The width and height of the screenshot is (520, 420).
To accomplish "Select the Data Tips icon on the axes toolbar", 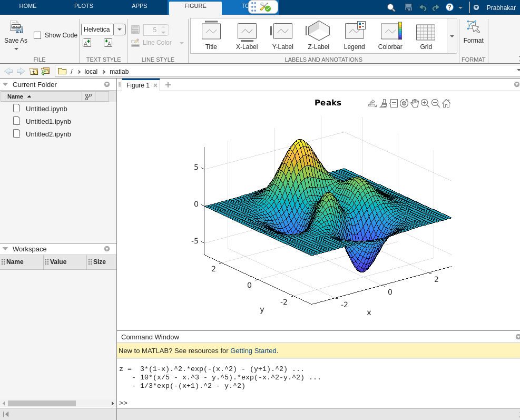I will click(x=394, y=103).
